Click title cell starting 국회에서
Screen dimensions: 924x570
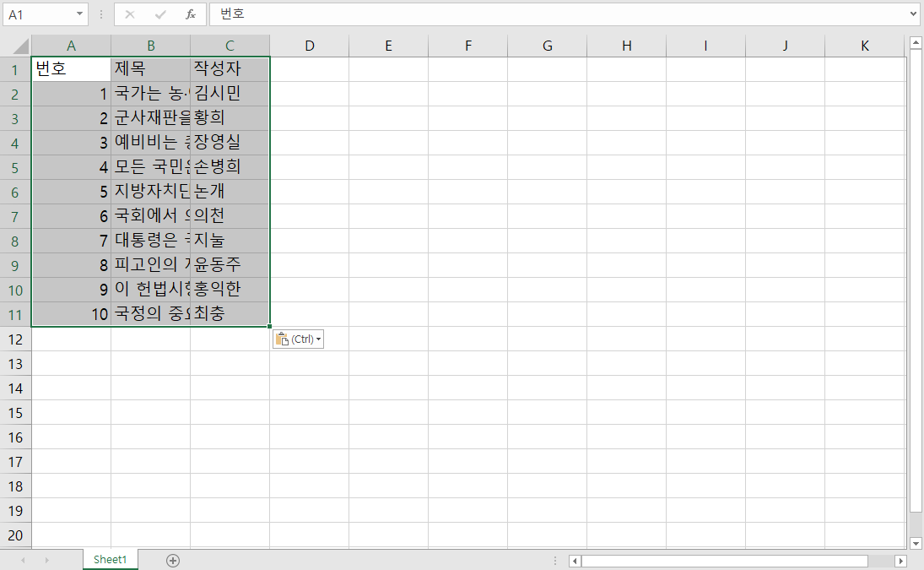tap(151, 216)
